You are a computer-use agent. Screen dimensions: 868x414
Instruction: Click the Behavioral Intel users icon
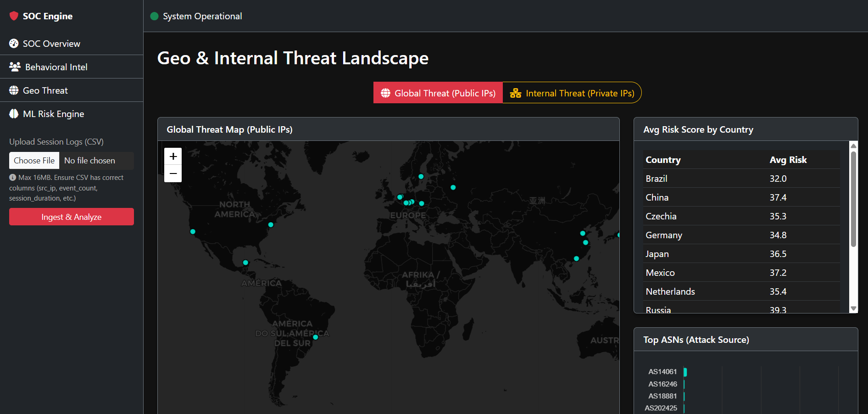15,67
